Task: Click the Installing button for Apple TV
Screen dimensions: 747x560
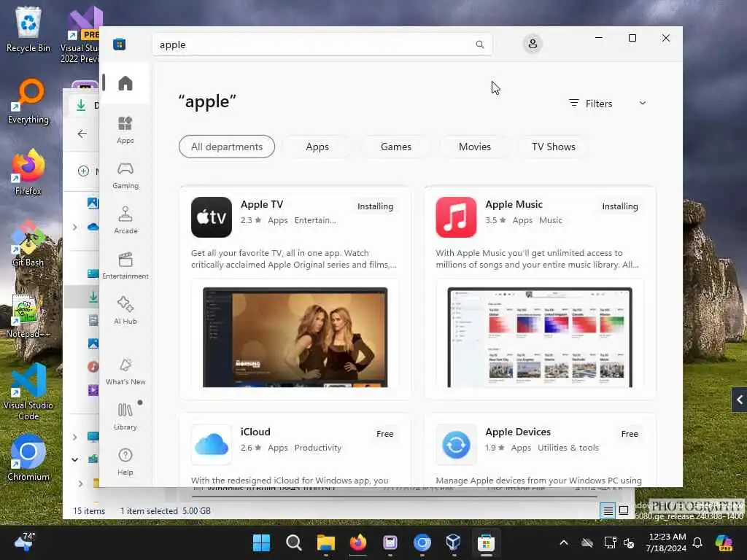Action: click(376, 206)
